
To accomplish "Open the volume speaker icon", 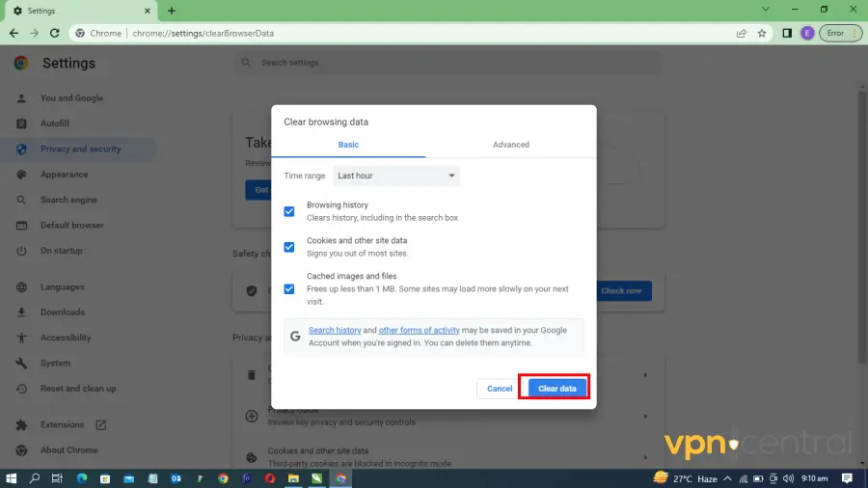I will click(x=788, y=478).
